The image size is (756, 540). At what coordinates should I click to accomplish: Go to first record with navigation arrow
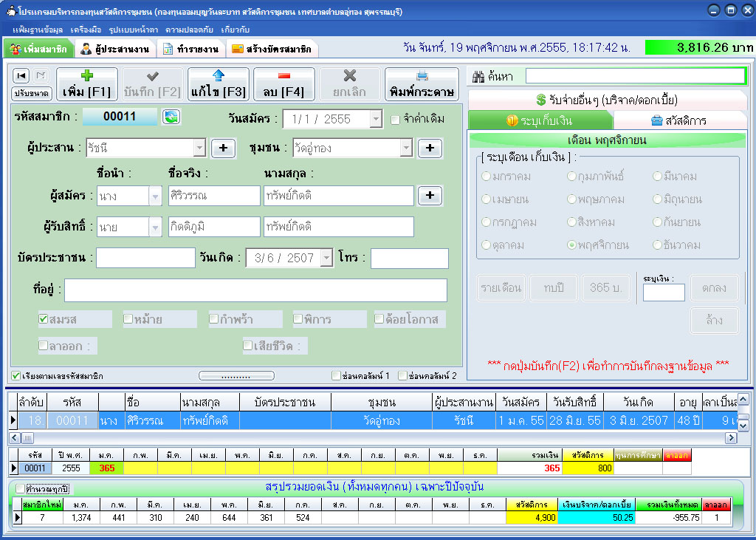point(21,75)
